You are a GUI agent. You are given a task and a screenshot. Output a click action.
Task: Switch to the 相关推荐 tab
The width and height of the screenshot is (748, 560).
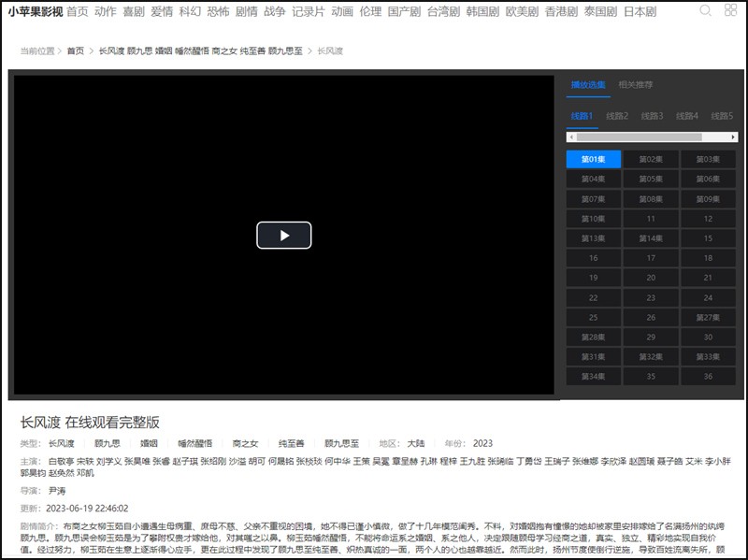pos(636,84)
